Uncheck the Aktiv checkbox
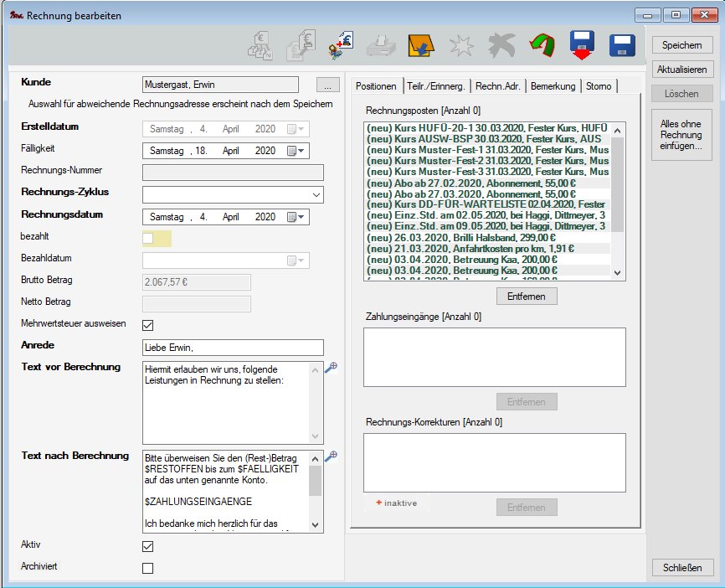Screen dimensions: 725x588 coord(148,546)
